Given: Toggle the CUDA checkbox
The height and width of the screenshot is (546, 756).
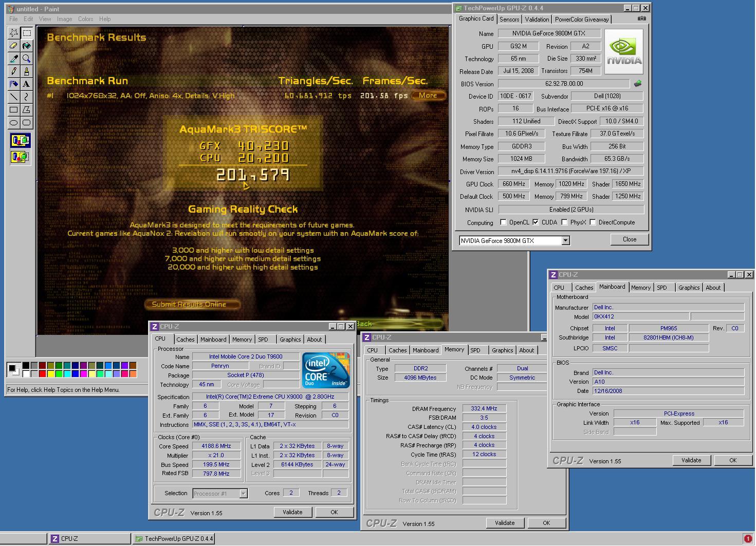Looking at the screenshot, I should click(x=536, y=222).
